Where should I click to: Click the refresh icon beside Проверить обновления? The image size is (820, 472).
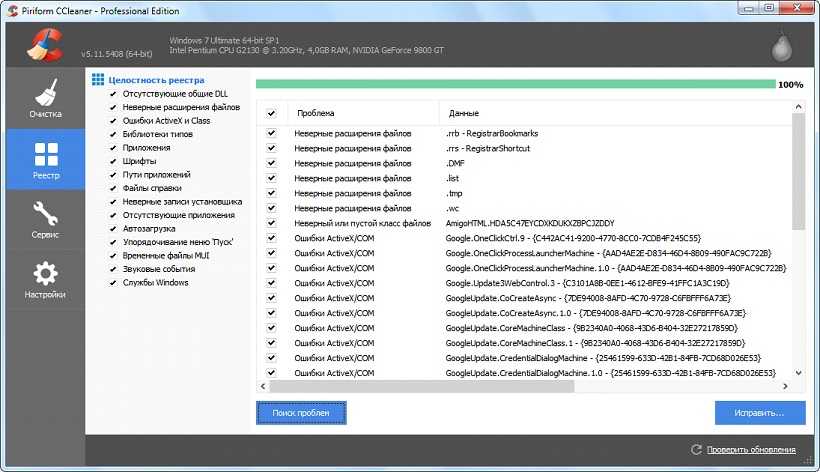click(x=696, y=450)
